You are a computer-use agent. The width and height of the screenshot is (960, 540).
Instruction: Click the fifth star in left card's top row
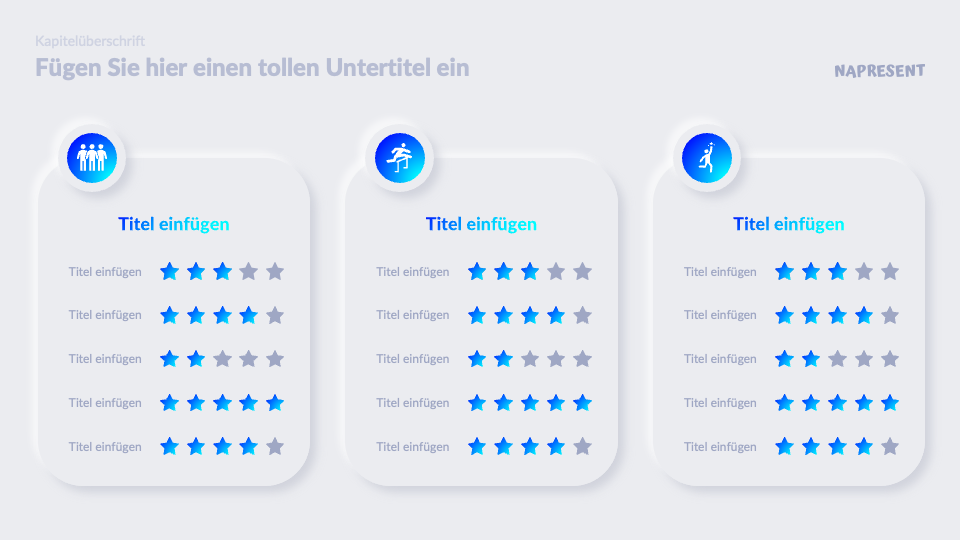(275, 271)
